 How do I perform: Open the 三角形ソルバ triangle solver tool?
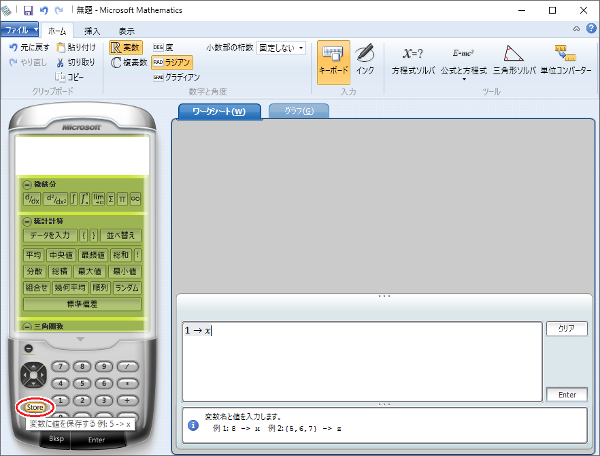pyautogui.click(x=514, y=60)
